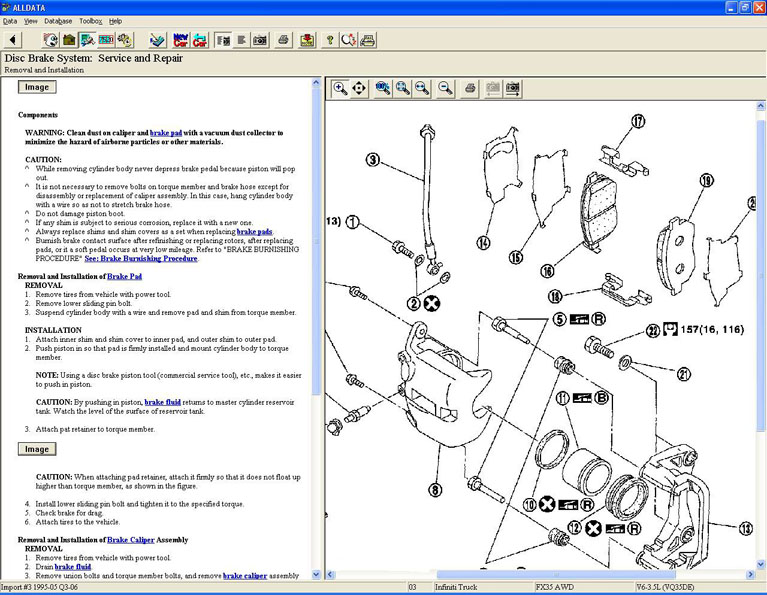Click the text pane scroll down arrow

point(317,575)
